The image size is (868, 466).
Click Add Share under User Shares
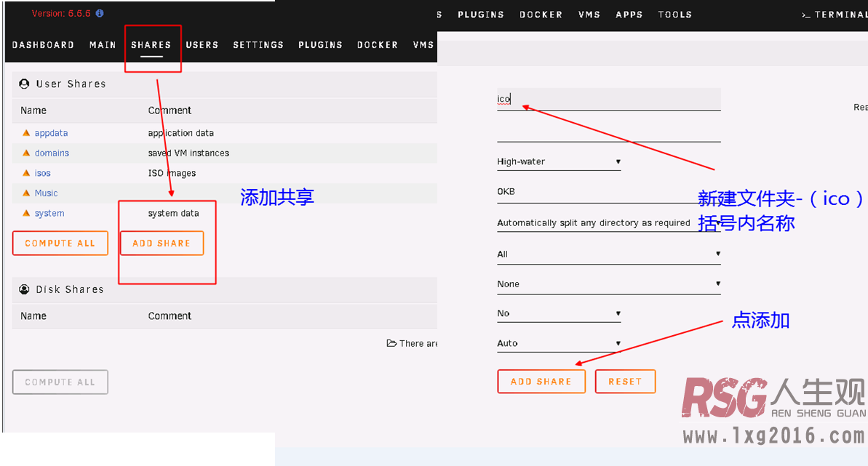(x=162, y=243)
